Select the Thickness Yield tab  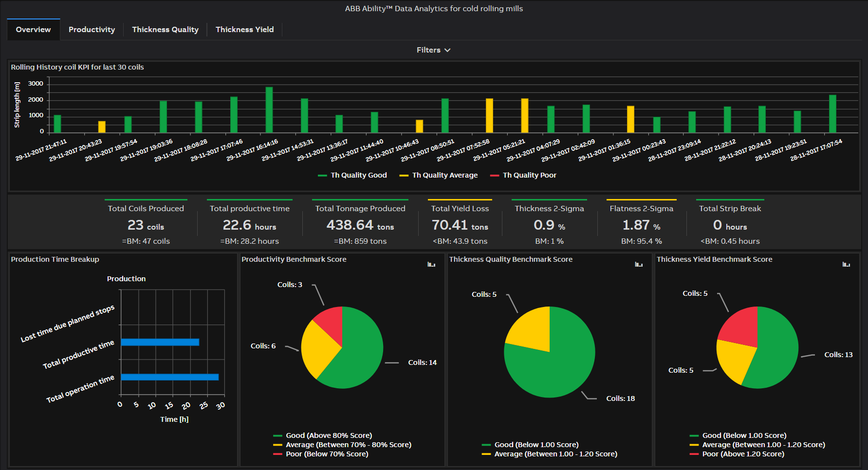(x=244, y=30)
